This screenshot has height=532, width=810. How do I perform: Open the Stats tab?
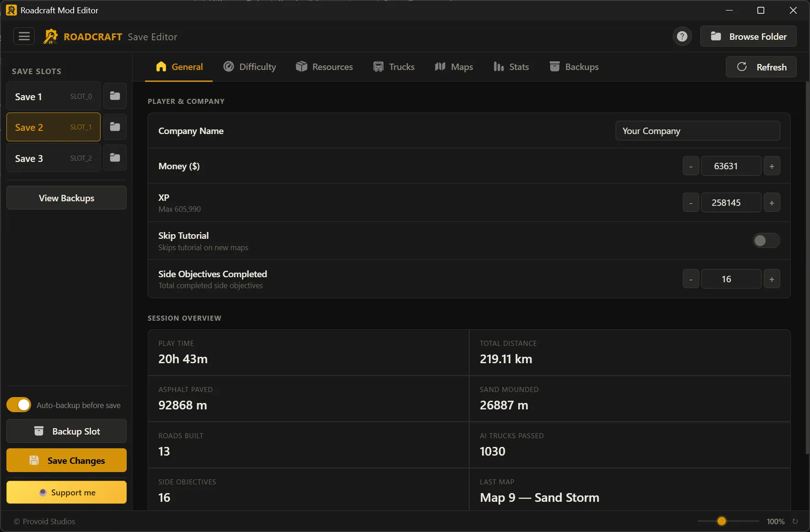[x=511, y=67]
